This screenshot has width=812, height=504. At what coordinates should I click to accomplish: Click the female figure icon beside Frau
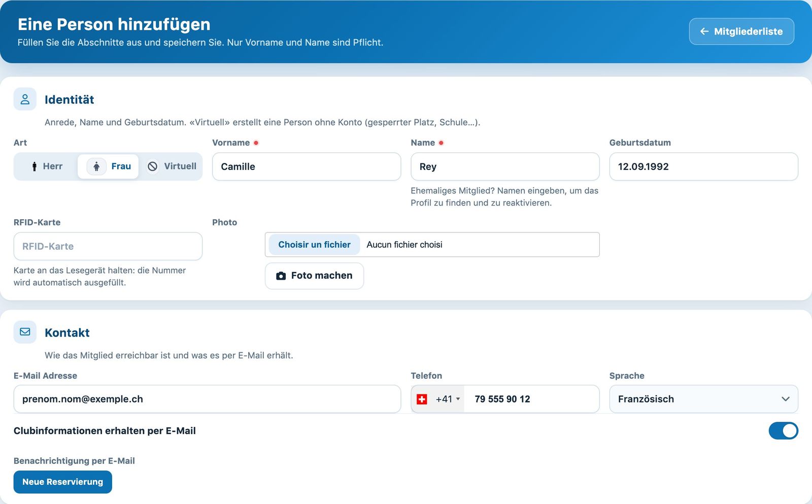(96, 166)
